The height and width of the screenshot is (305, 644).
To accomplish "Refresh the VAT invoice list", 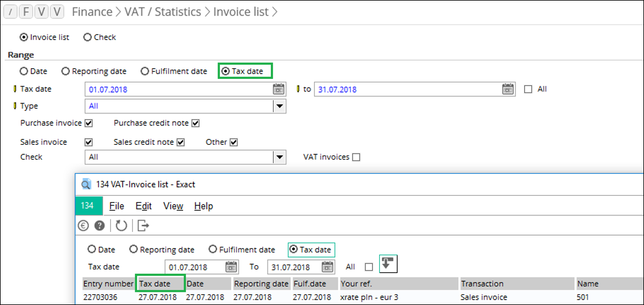I will coord(121,225).
